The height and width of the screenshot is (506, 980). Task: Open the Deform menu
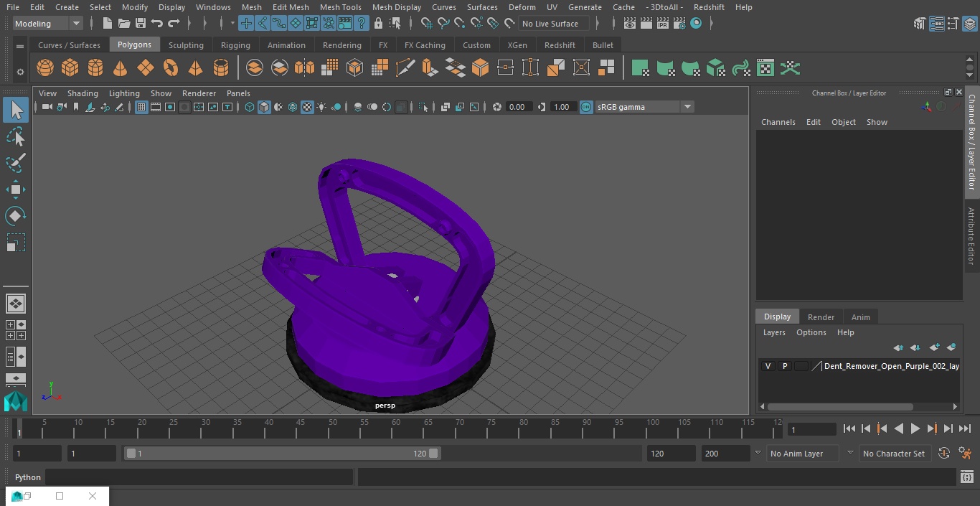tap(522, 7)
